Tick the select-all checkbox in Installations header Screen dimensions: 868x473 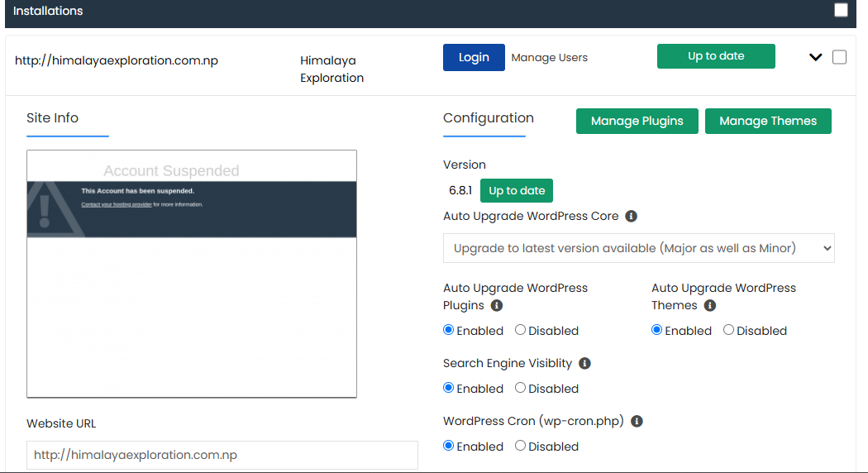841,10
